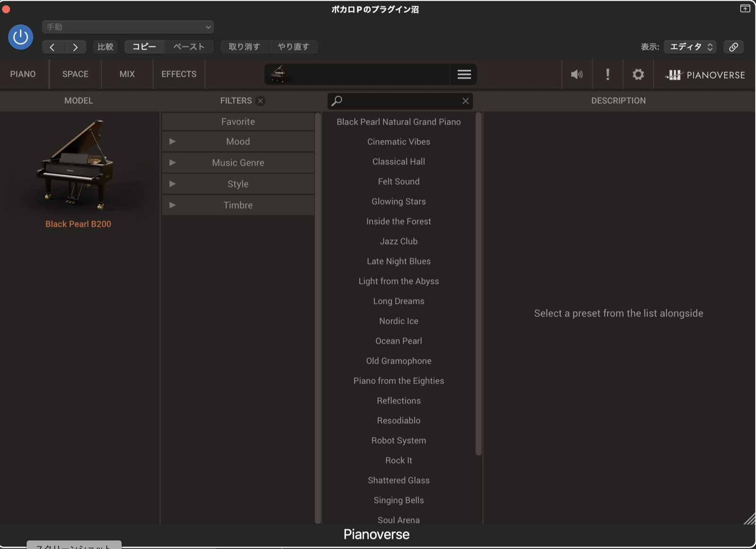The image size is (756, 549).
Task: Switch to the EFFECTS tab
Action: 179,74
